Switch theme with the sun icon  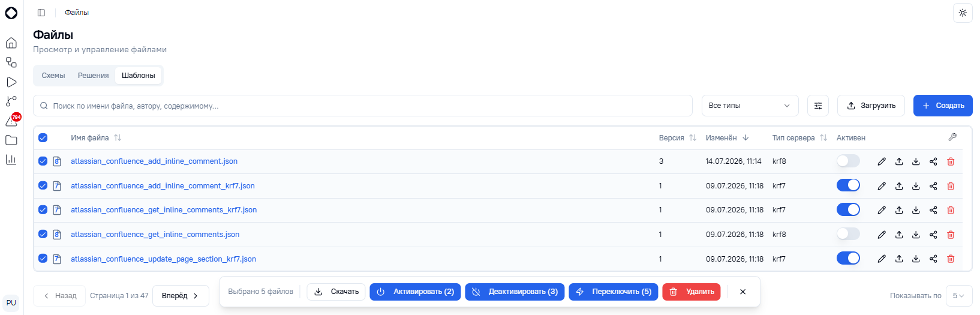(963, 13)
